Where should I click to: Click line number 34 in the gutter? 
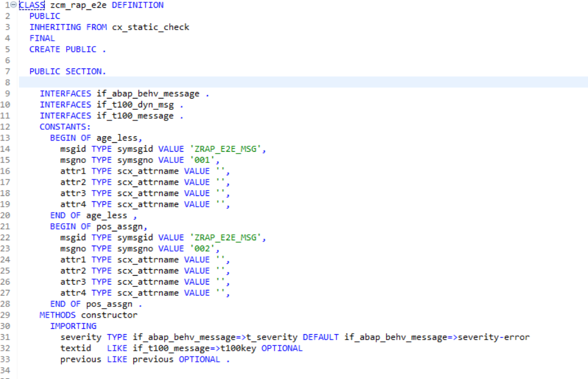tap(8, 370)
